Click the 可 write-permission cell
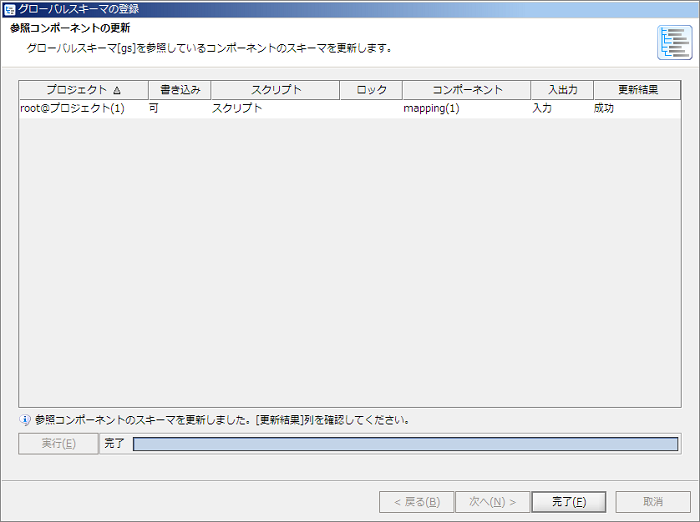This screenshot has width=700, height=522. click(x=154, y=108)
